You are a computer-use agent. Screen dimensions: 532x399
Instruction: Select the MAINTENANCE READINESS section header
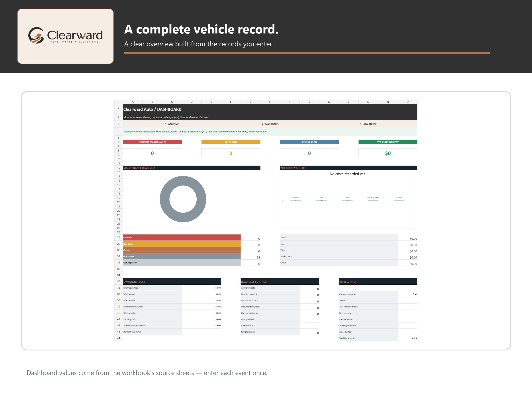192,168
